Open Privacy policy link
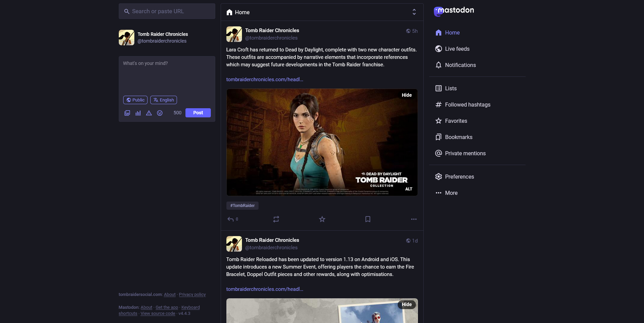Image resolution: width=644 pixels, height=323 pixels. (x=192, y=295)
